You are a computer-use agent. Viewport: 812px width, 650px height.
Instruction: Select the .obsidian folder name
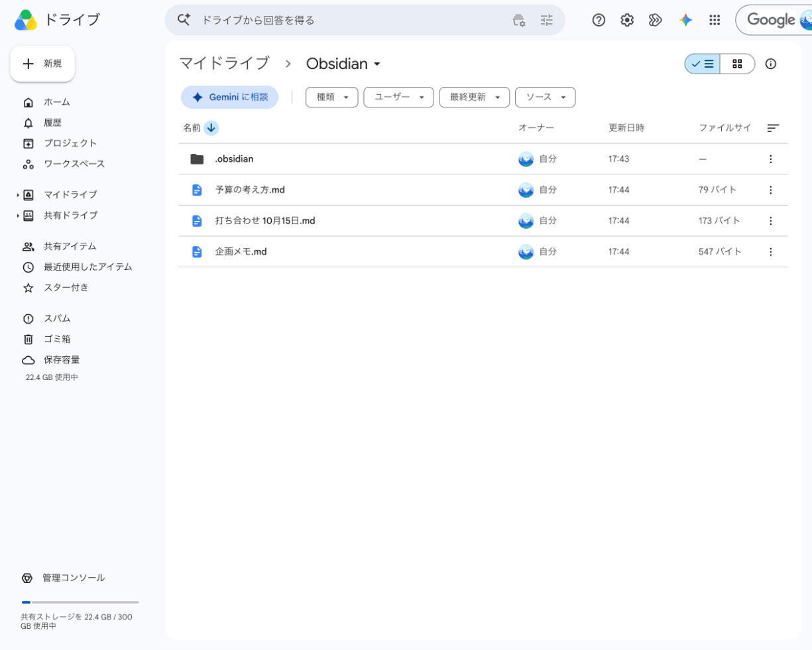tap(234, 159)
